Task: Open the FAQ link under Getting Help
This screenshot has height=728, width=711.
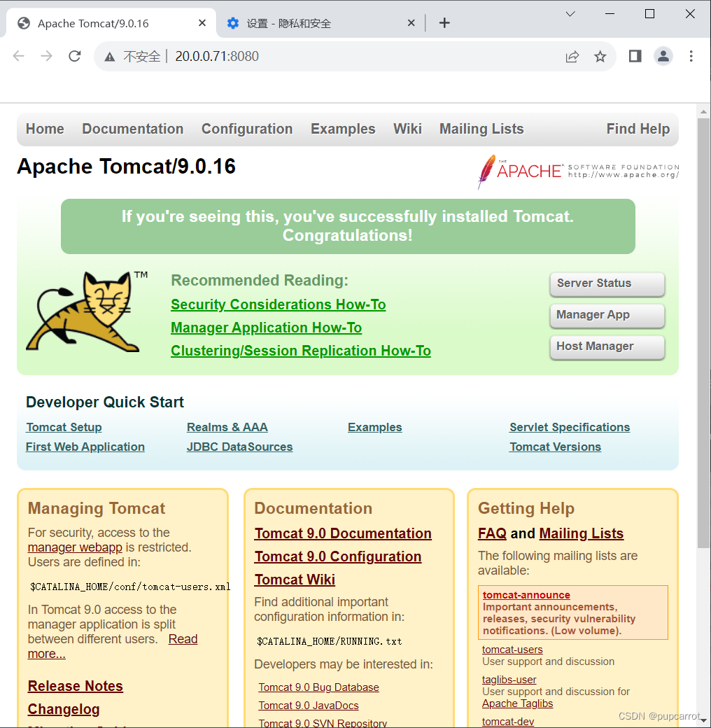Action: 492,533
